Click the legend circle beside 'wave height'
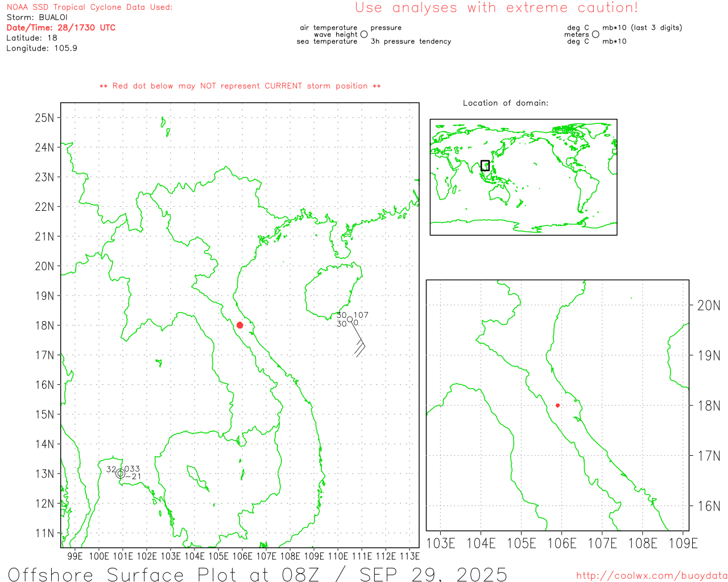This screenshot has width=728, height=582. coord(364,35)
